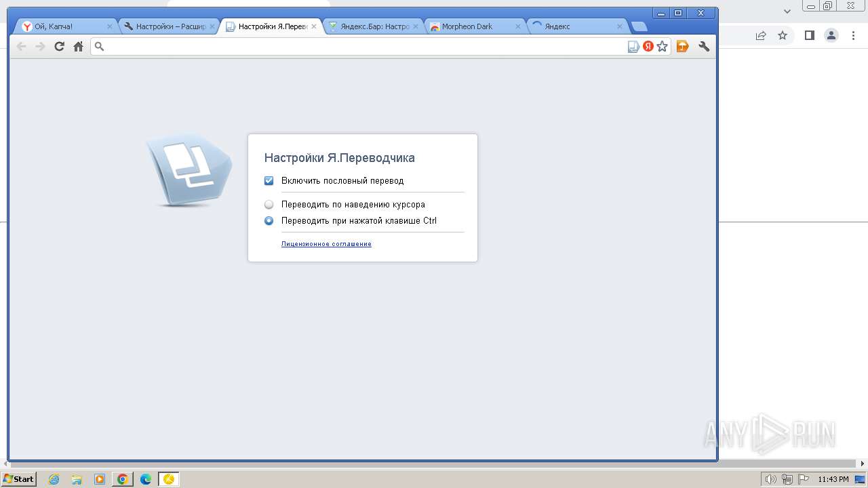
Task: Click the translator icon in address bar
Action: tap(633, 46)
